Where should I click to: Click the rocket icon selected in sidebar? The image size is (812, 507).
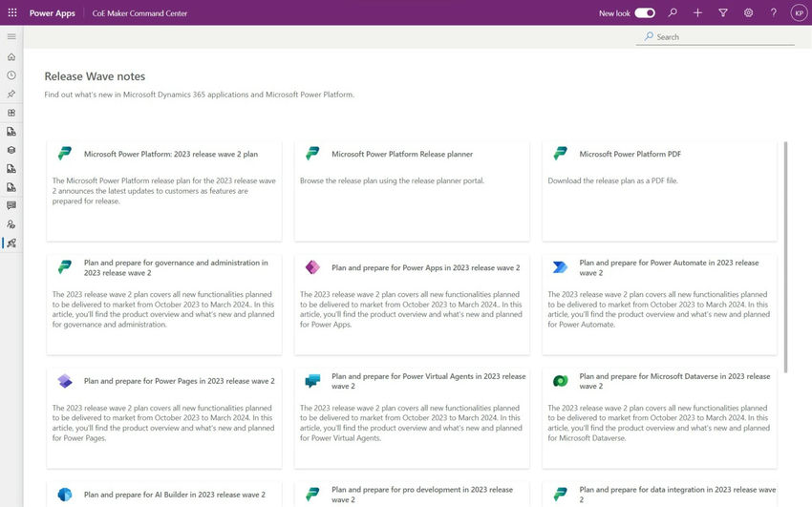point(11,243)
